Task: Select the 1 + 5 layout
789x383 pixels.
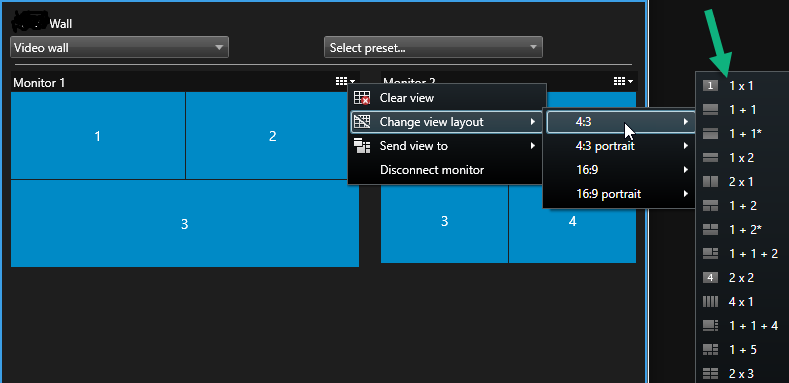Action: point(743,349)
